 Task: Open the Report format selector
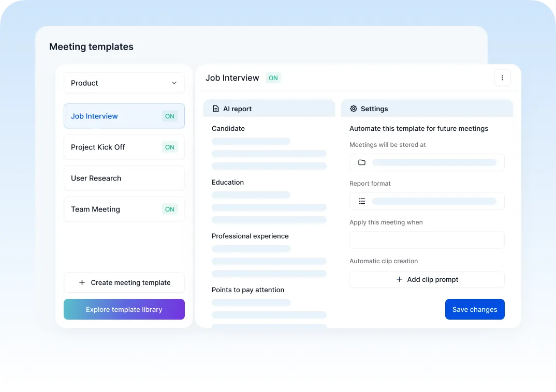pyautogui.click(x=427, y=201)
